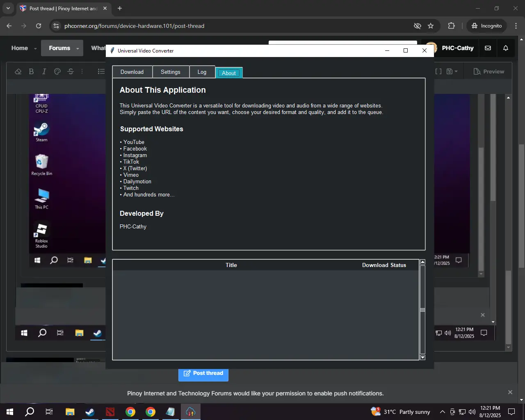Click the Preview button in the forum editor
Image resolution: width=525 pixels, height=420 pixels.
tap(488, 71)
